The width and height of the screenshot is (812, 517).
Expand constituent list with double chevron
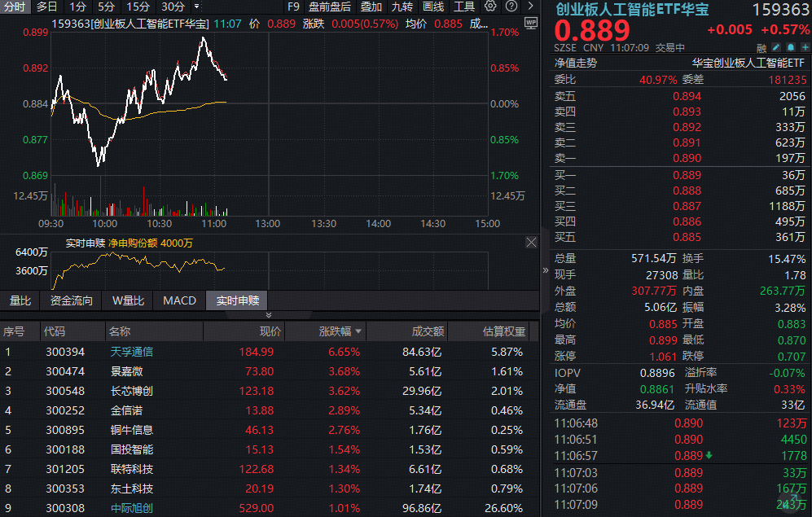click(269, 315)
